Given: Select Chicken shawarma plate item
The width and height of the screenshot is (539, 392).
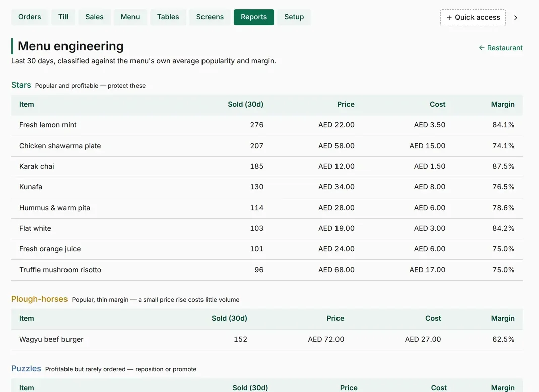Looking at the screenshot, I should pyautogui.click(x=60, y=146).
